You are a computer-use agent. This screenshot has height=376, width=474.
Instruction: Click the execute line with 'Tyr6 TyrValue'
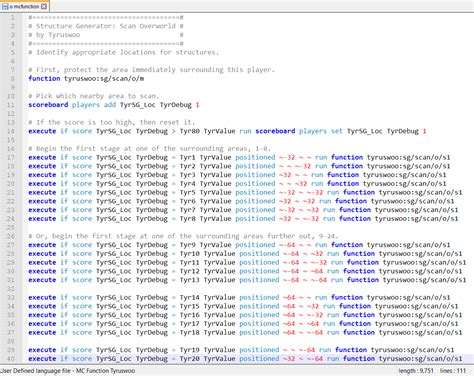pos(241,201)
